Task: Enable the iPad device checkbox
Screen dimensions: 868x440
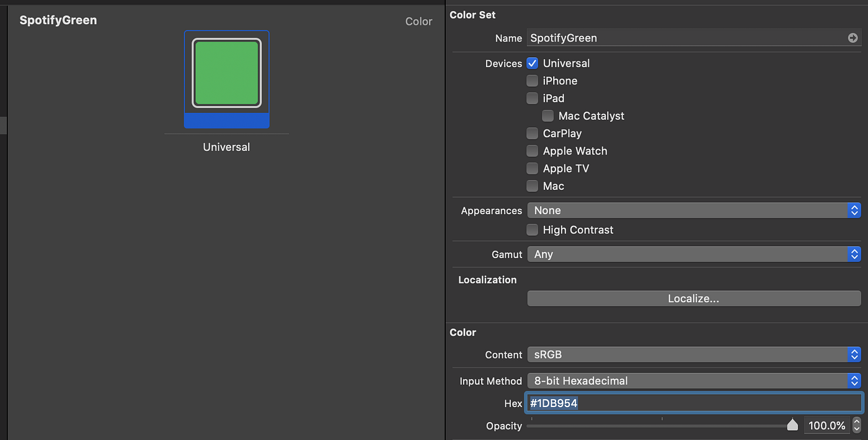Action: 532,98
